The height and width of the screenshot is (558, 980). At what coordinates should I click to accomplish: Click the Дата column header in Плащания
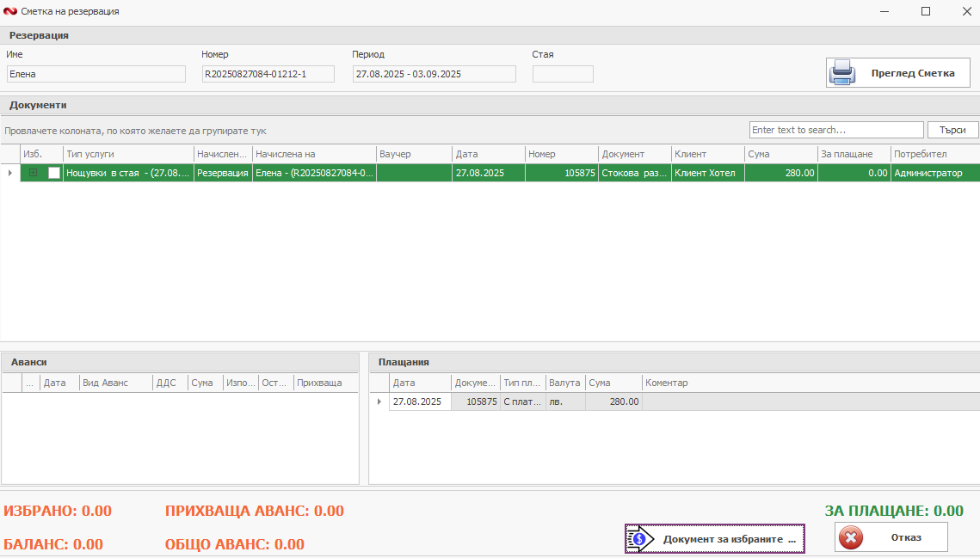(419, 383)
